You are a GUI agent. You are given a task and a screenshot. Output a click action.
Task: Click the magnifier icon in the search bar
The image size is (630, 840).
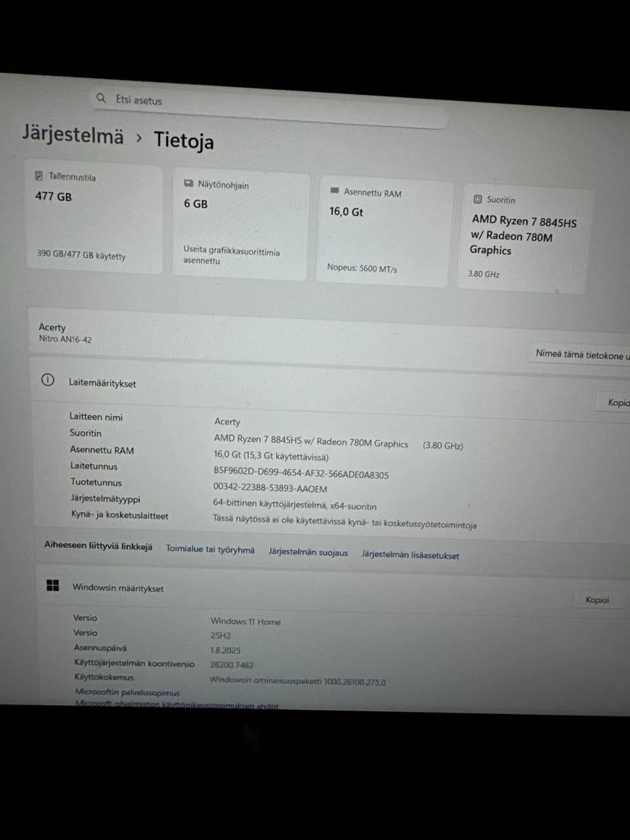coord(101,98)
